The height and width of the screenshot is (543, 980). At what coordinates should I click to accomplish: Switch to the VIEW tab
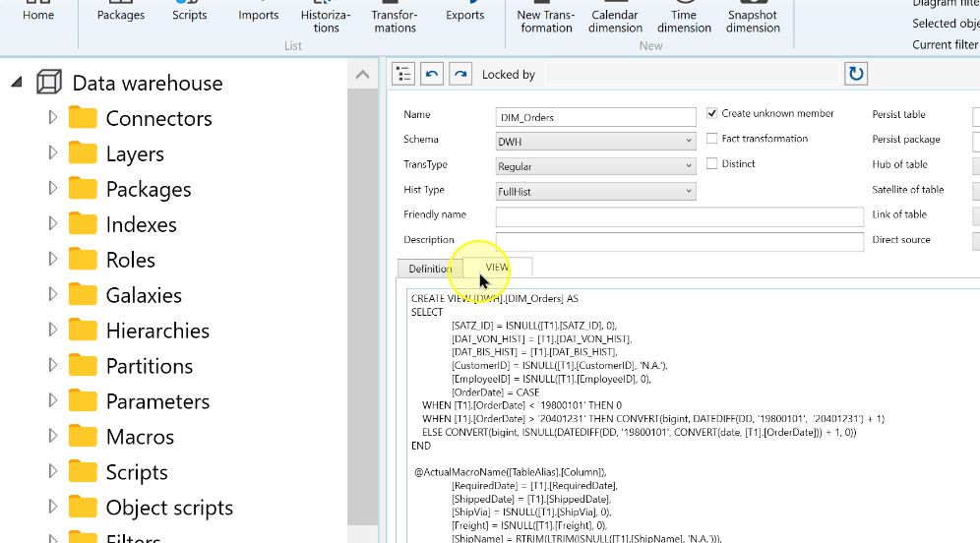[x=498, y=267]
